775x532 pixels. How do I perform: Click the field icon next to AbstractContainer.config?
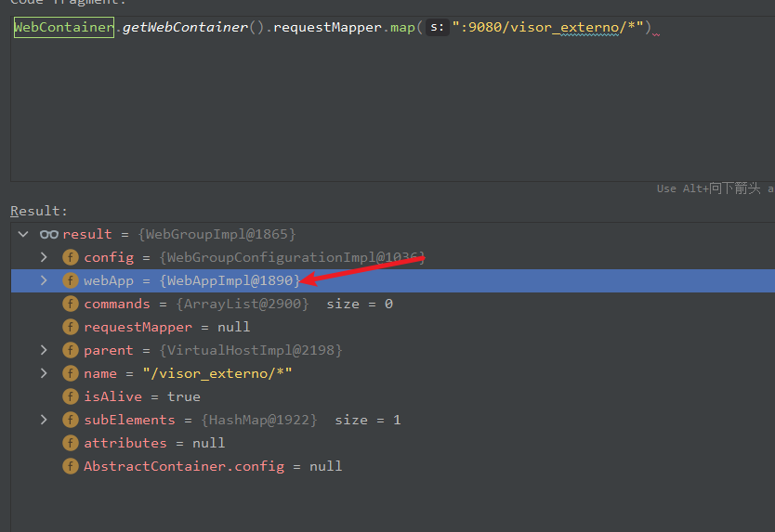71,466
